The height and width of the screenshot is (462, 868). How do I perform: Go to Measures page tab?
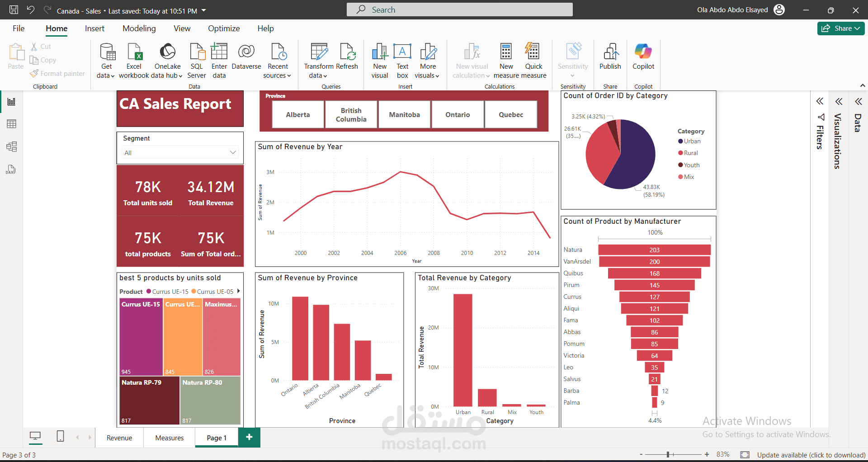coord(170,438)
